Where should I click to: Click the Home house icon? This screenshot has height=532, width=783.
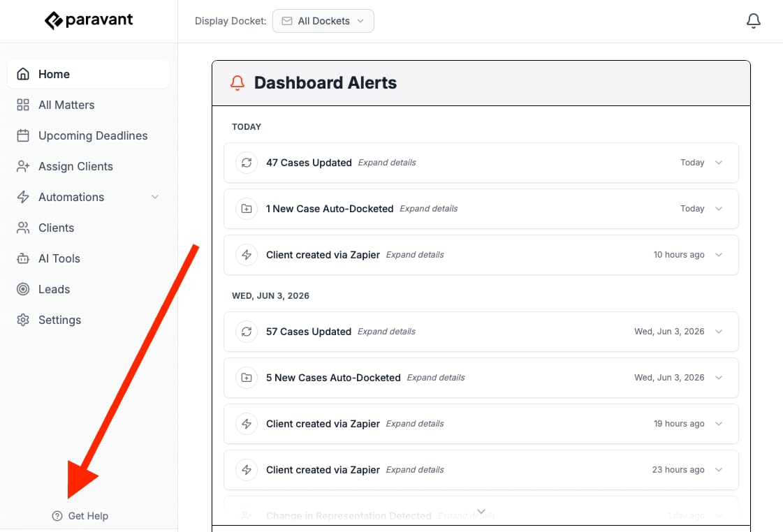[23, 74]
